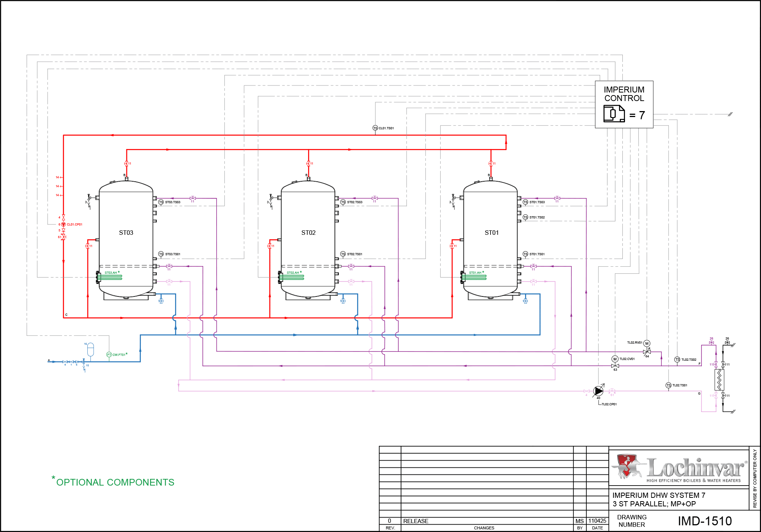Click the IMPERIUM DHW SYSTEM 7 title
Viewport: 761px width, 532px height.
pos(659,495)
